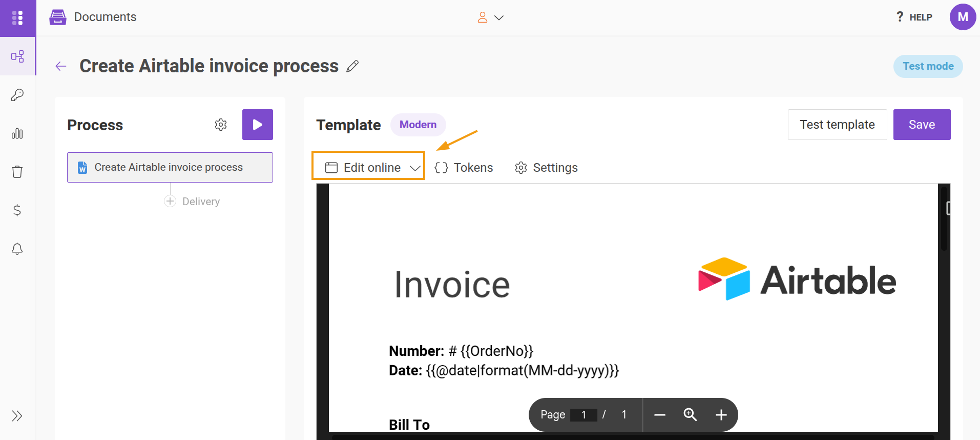Save the template
This screenshot has height=440, width=980.
click(x=922, y=125)
